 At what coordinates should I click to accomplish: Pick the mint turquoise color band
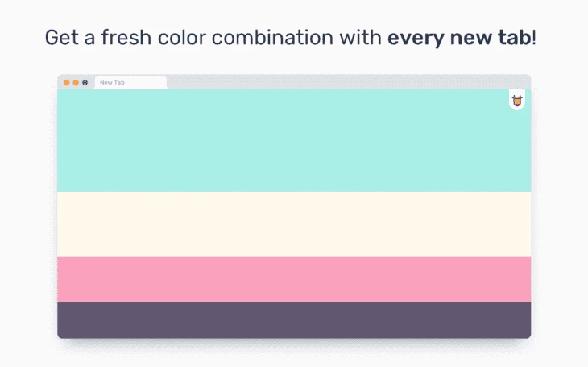click(294, 140)
